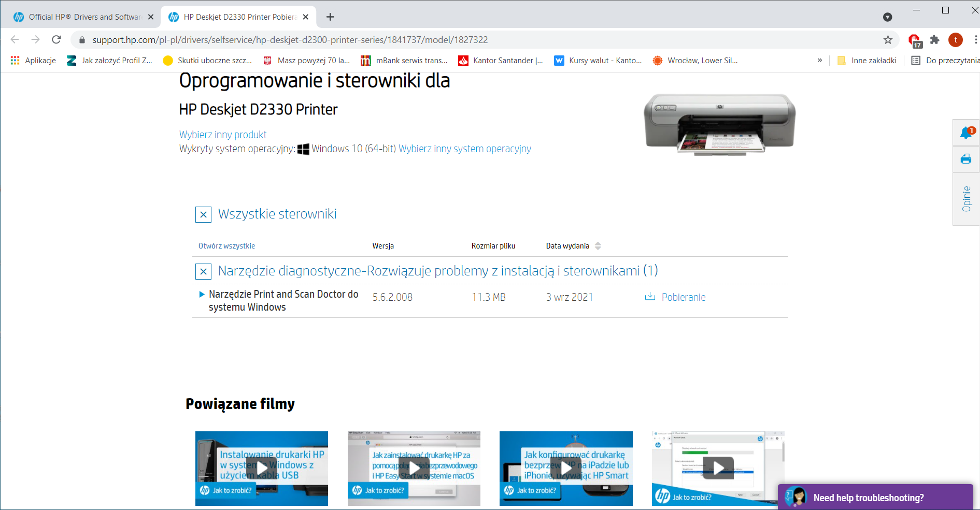
Task: Open the tab search dropdown arrow
Action: coord(888,17)
